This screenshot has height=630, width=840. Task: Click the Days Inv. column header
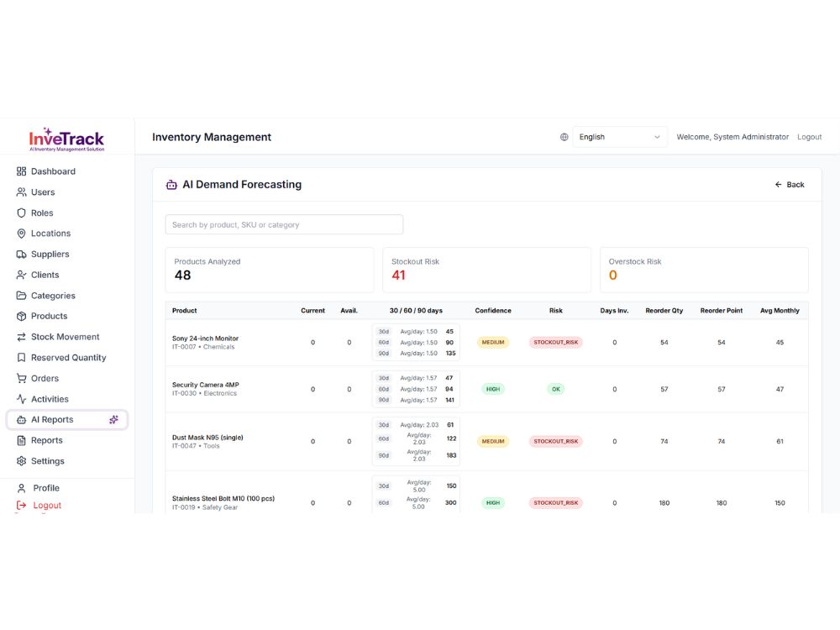click(x=614, y=311)
